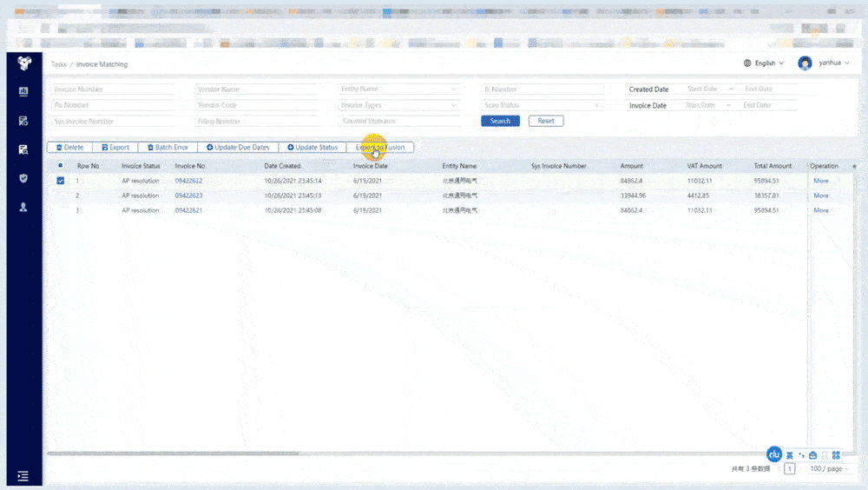This screenshot has height=490, width=868.
Task: Focus the Filing Number input field
Action: coord(256,121)
